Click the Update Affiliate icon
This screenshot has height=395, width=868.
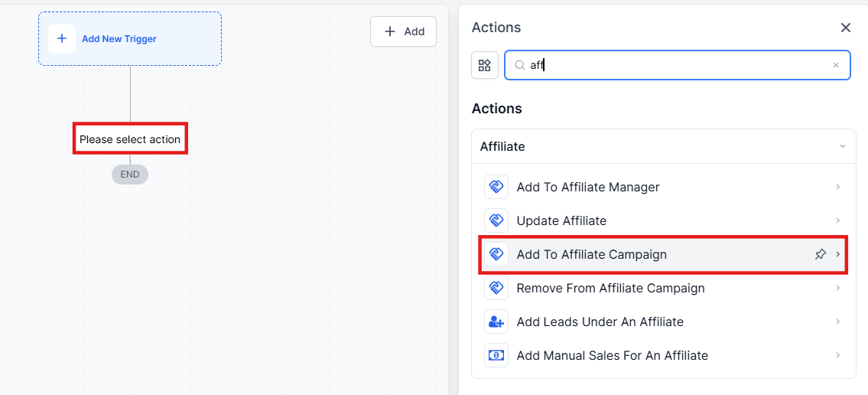pos(496,220)
